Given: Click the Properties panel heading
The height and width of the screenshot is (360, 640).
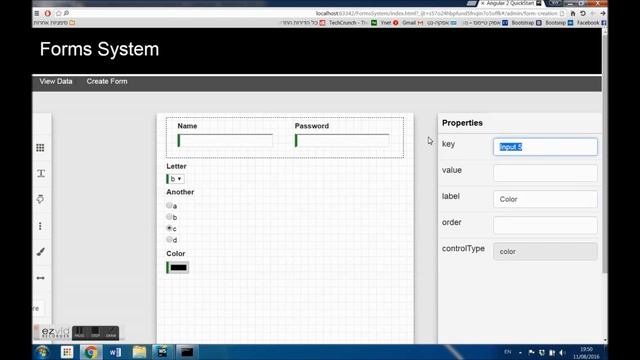Looking at the screenshot, I should click(462, 123).
